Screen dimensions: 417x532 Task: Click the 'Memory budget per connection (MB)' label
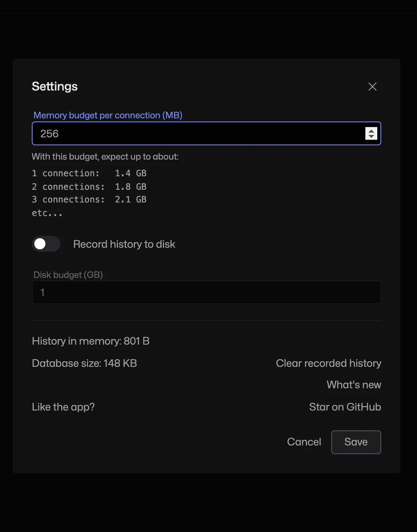click(x=108, y=115)
